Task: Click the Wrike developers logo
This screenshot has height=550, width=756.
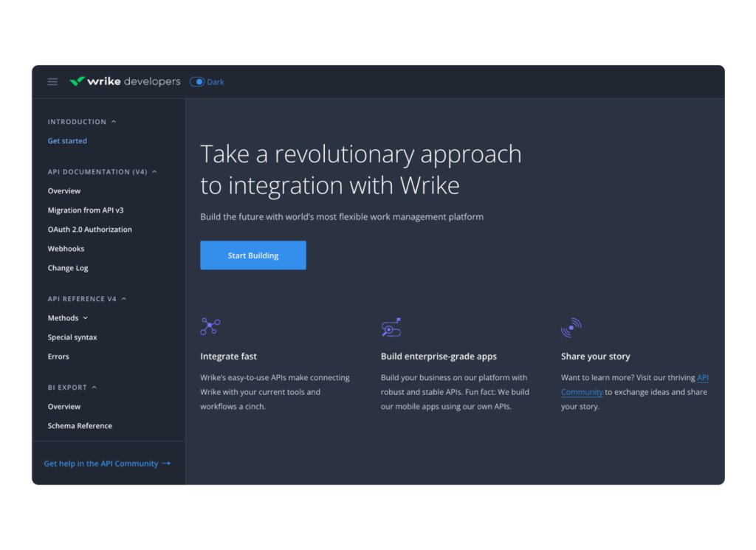Action: pyautogui.click(x=125, y=81)
